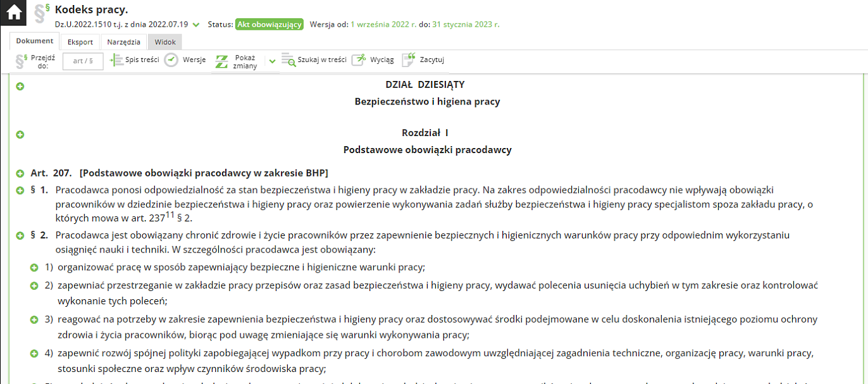This screenshot has height=384, width=868.
Task: Click the home icon in top-left corner
Action: coord(13,13)
